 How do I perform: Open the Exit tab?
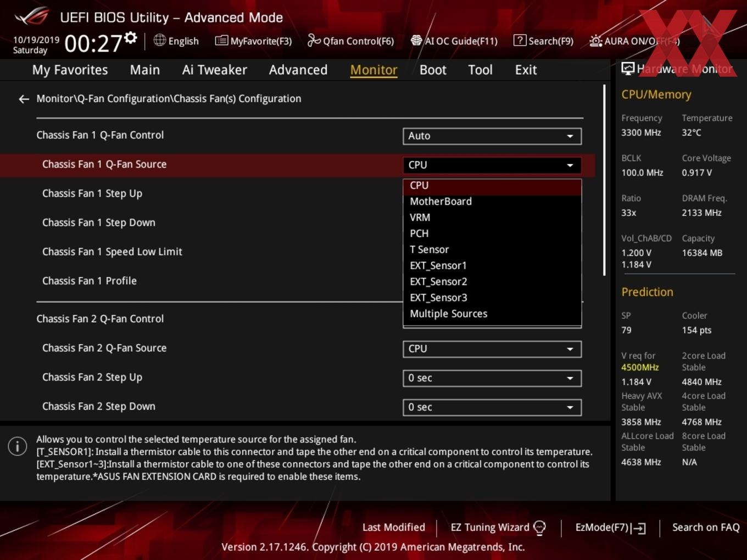pyautogui.click(x=526, y=70)
